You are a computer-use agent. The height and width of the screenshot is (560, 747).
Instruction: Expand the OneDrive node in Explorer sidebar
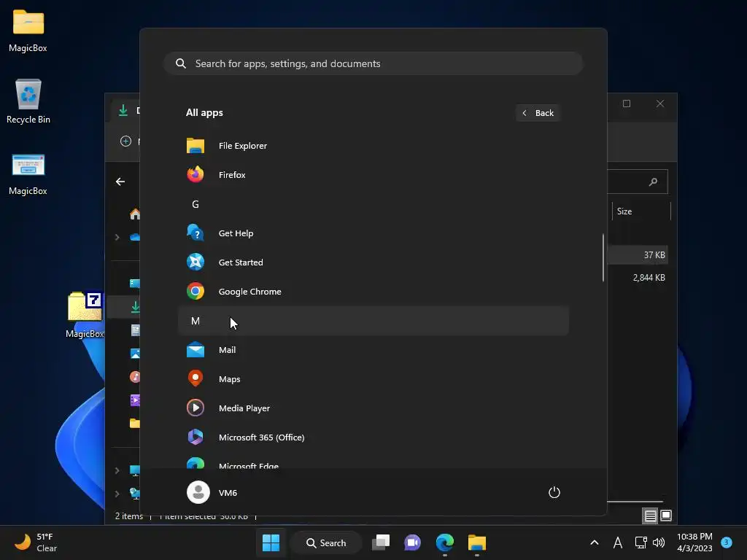[x=117, y=237]
